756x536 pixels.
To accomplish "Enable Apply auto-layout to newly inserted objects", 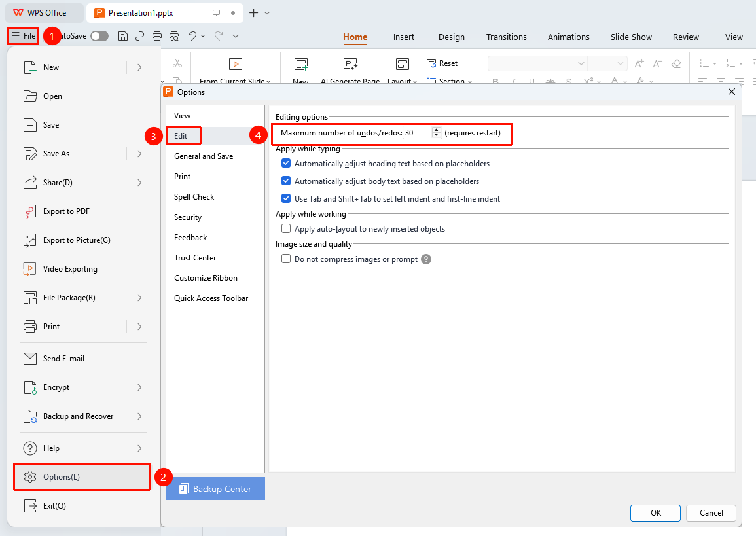I will [x=286, y=228].
